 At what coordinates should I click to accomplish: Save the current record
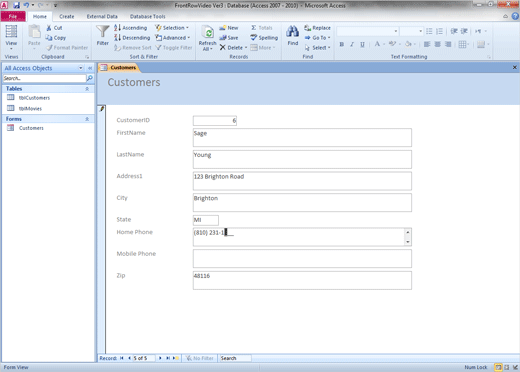[229, 38]
